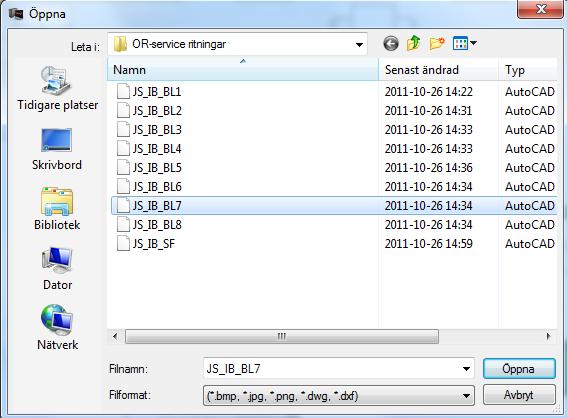Open Tidigare platser in sidebar
This screenshot has height=418, width=567.
tap(57, 89)
